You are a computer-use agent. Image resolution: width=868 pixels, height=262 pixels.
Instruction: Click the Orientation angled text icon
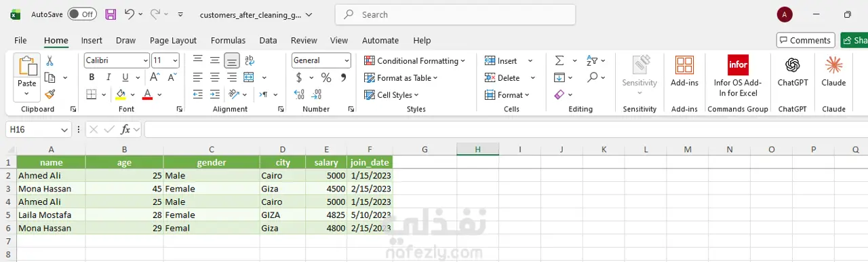pos(233,94)
